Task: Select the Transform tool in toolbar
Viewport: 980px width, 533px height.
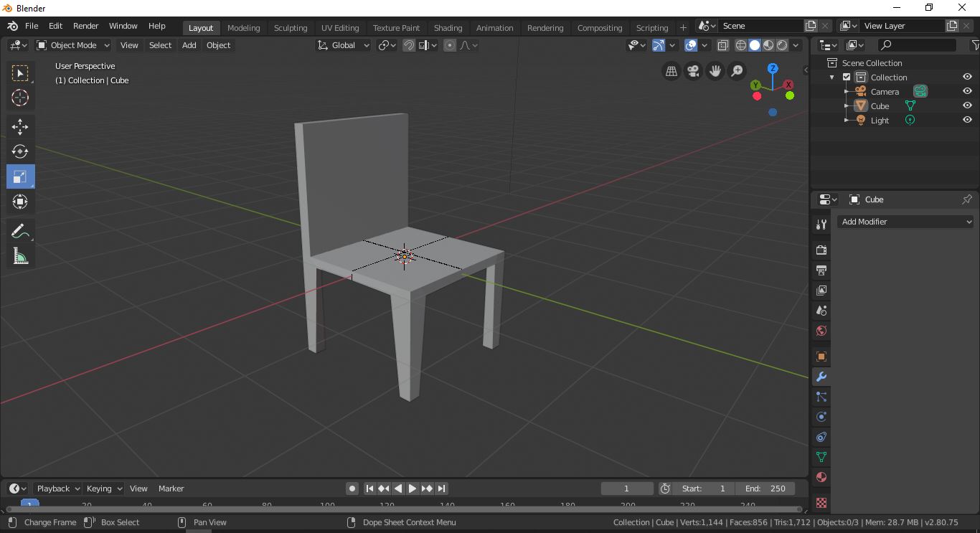Action: (x=20, y=202)
